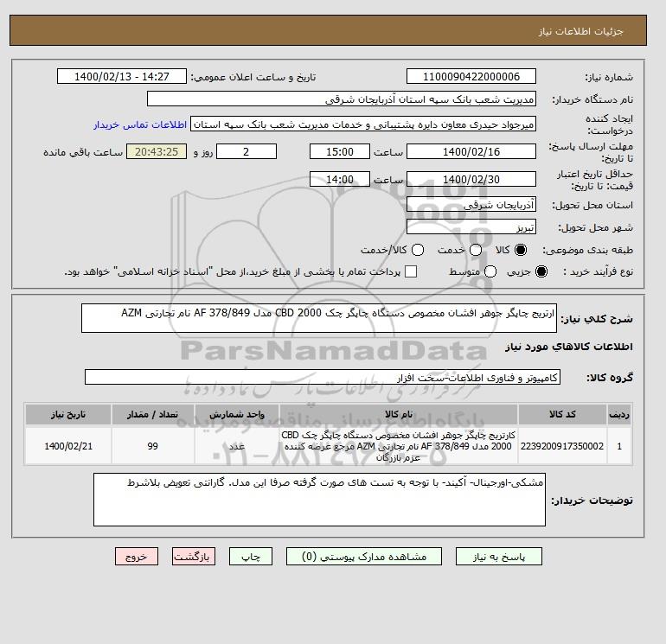
Task: Click the general need description text box
Action: 319,318
